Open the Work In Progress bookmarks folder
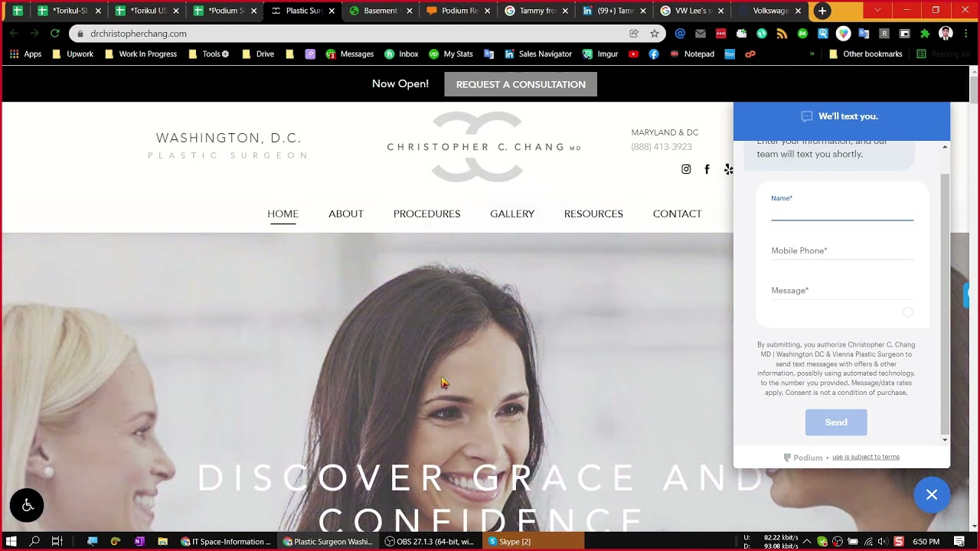The image size is (980, 551). pyautogui.click(x=141, y=54)
